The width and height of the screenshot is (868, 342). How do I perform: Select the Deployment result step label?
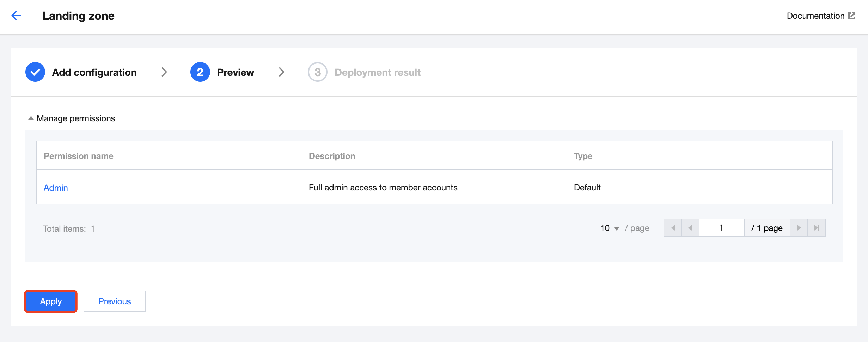(377, 72)
